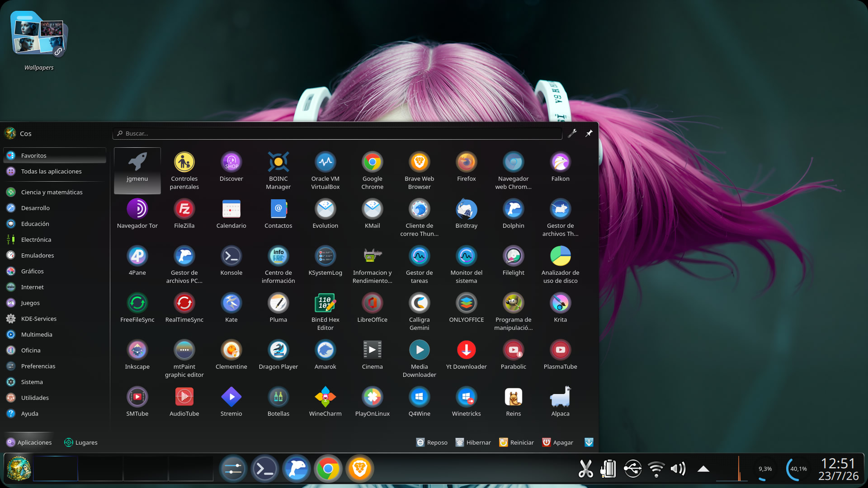Open Navegador Tor
The width and height of the screenshot is (868, 488).
137,213
